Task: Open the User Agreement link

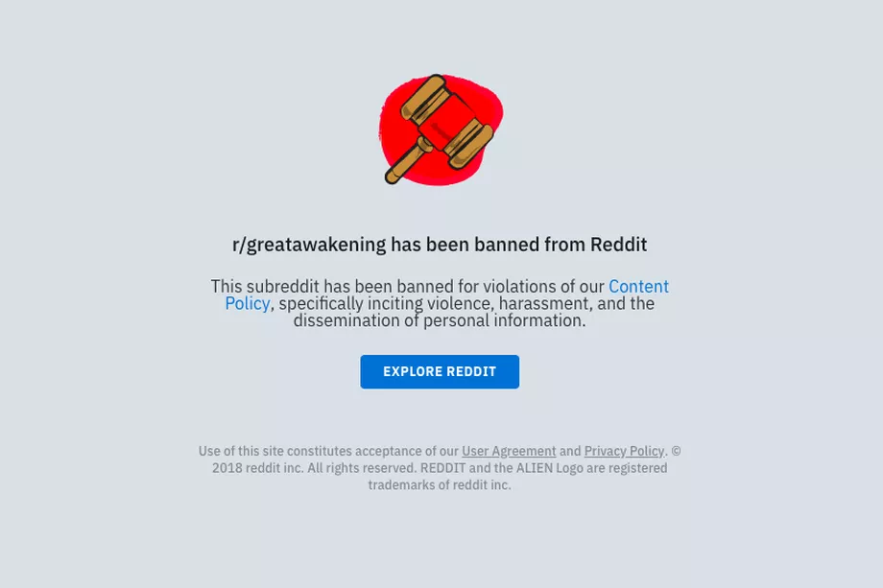Action: pyautogui.click(x=509, y=451)
